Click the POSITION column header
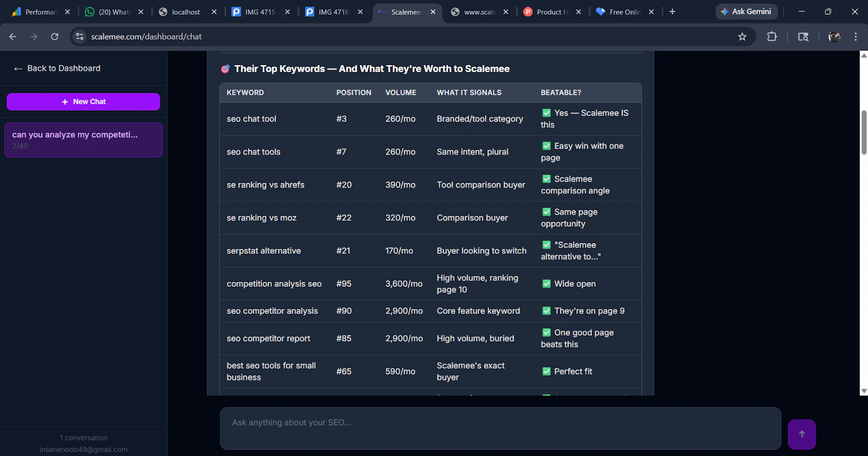868x456 pixels. (354, 93)
